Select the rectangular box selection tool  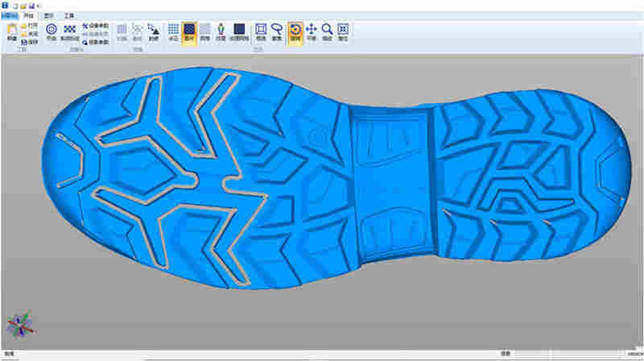pyautogui.click(x=261, y=30)
